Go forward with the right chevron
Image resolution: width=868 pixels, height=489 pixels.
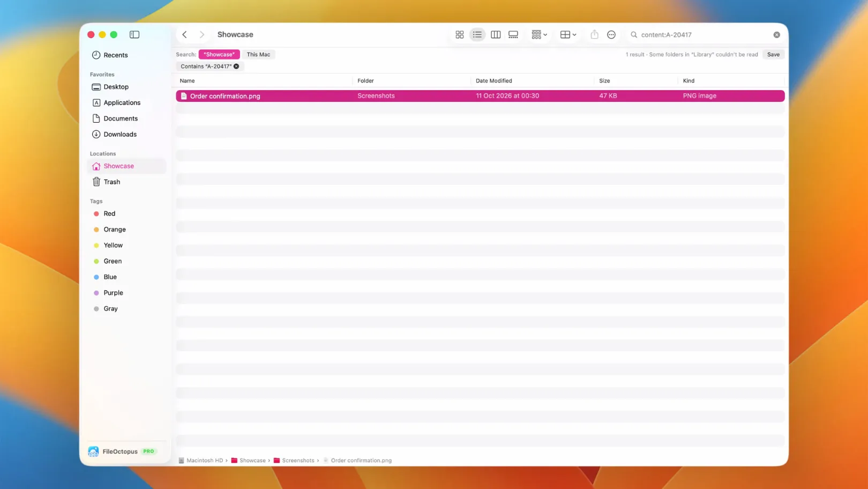(202, 34)
